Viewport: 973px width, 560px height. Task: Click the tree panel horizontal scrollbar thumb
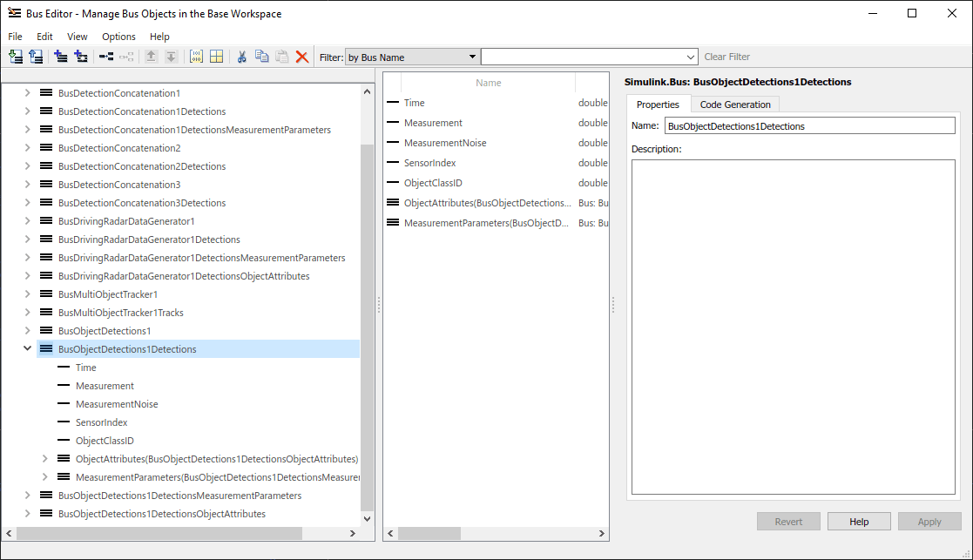coord(159,533)
